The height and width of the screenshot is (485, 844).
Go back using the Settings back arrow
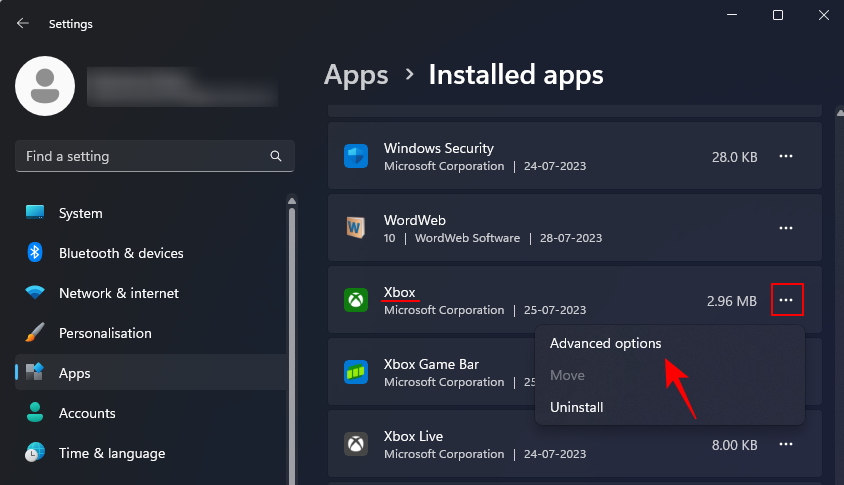pos(23,23)
